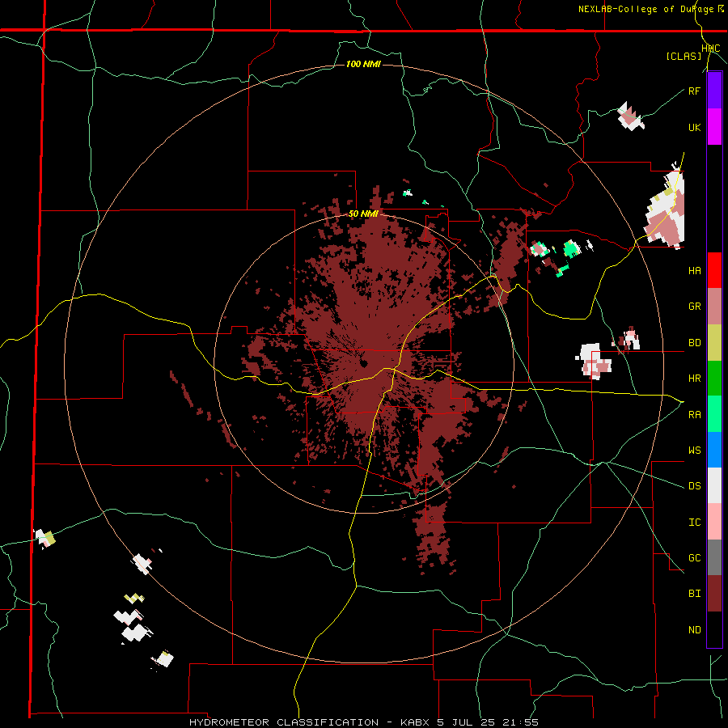Click the 5 JUL 25 date text
The height and width of the screenshot is (728, 728).
[x=466, y=722]
